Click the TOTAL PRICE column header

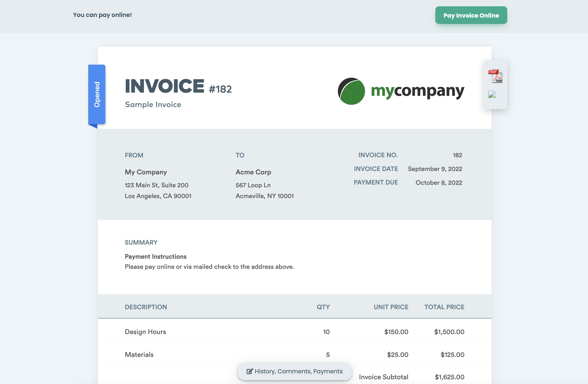point(444,307)
